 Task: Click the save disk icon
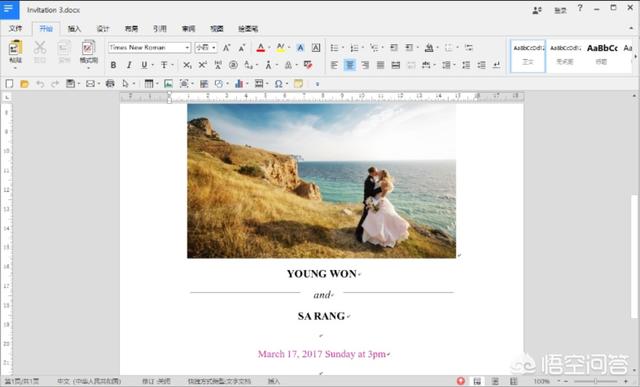[71, 84]
